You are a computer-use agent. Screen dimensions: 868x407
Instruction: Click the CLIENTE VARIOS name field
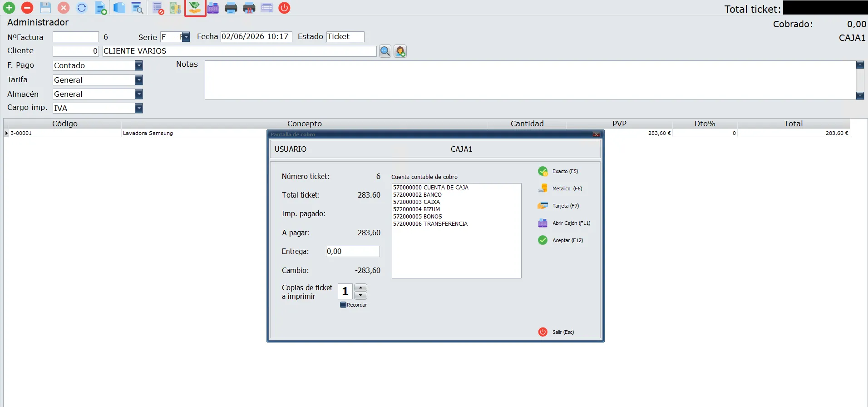pyautogui.click(x=240, y=51)
